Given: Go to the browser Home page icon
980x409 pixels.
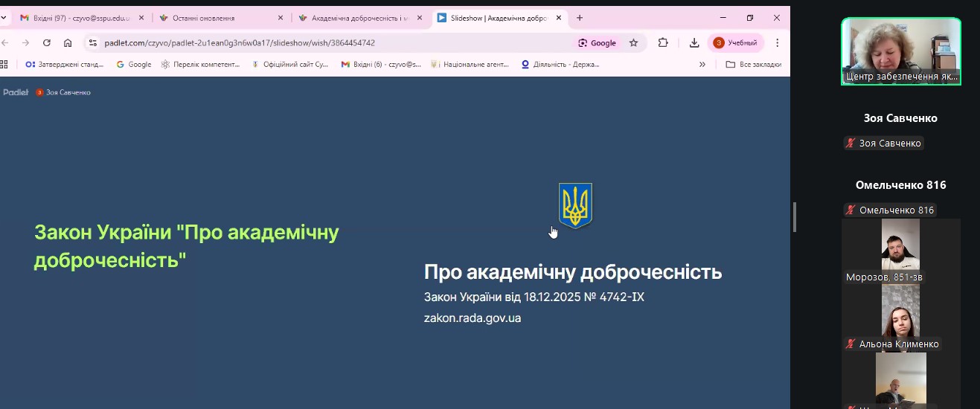Looking at the screenshot, I should (x=68, y=43).
